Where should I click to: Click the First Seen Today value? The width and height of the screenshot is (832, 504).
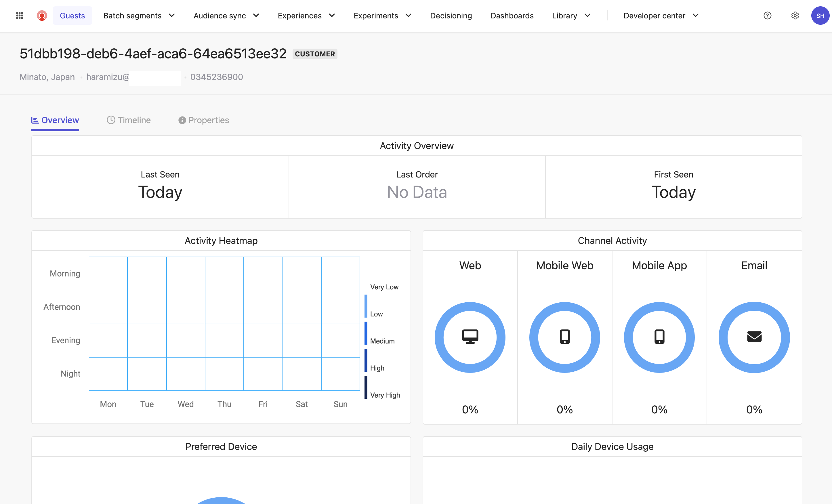click(673, 192)
